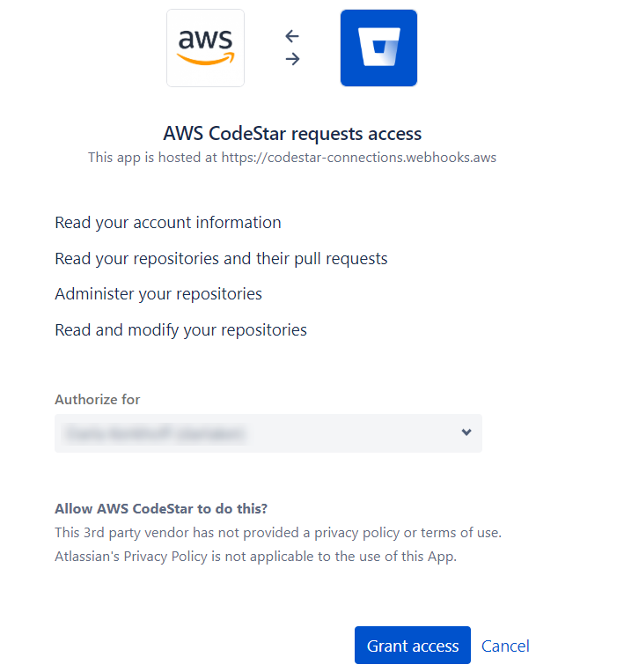The height and width of the screenshot is (672, 624).
Task: Click "Read and modify your repositories" permission
Action: tap(180, 330)
